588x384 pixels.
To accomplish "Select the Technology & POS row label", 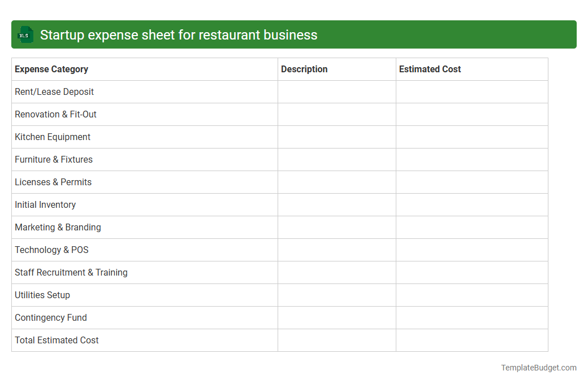I will click(x=51, y=250).
